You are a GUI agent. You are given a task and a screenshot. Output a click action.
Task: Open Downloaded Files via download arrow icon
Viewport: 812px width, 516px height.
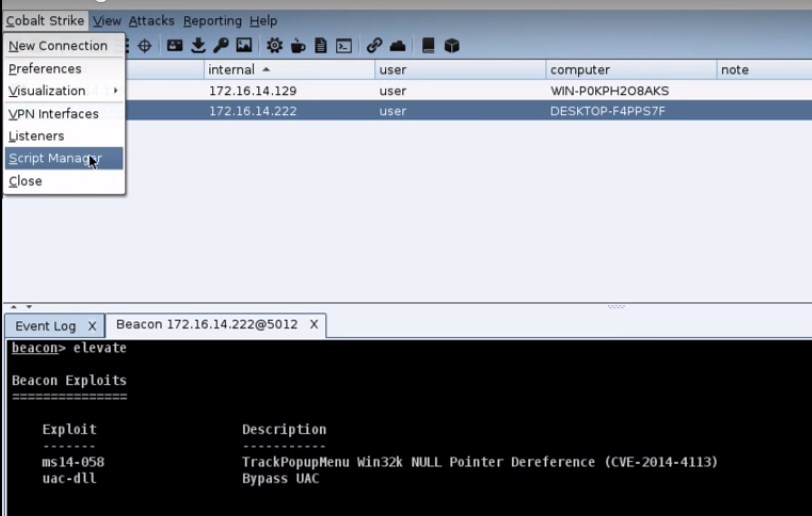[x=198, y=46]
